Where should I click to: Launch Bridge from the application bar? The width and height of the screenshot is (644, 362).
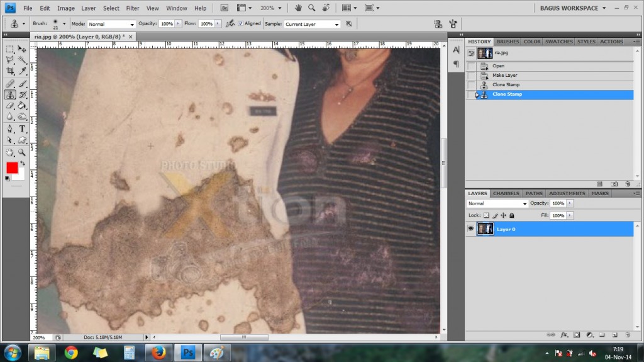[225, 8]
